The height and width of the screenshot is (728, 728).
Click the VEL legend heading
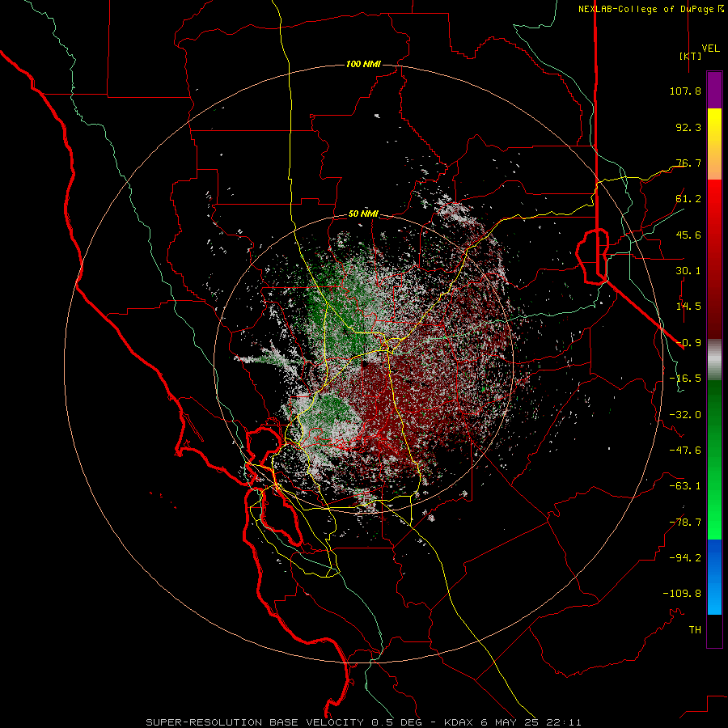click(x=711, y=49)
